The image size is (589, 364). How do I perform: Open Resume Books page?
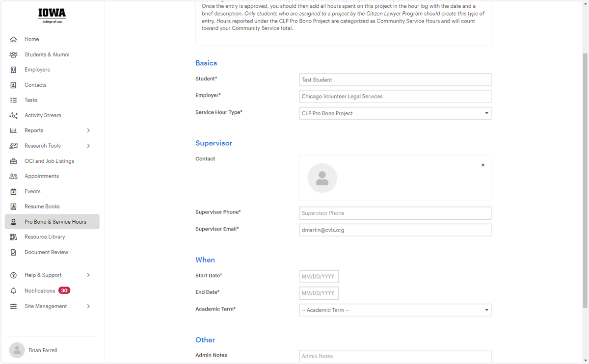tap(42, 207)
